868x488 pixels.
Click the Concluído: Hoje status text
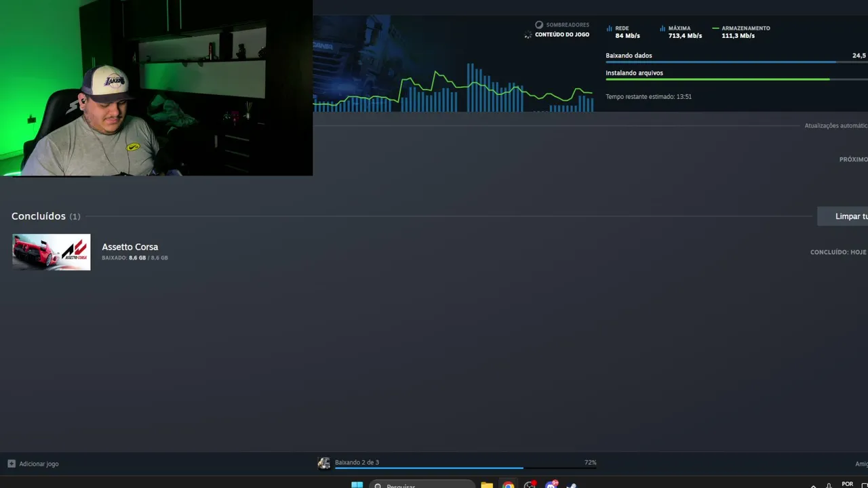838,252
